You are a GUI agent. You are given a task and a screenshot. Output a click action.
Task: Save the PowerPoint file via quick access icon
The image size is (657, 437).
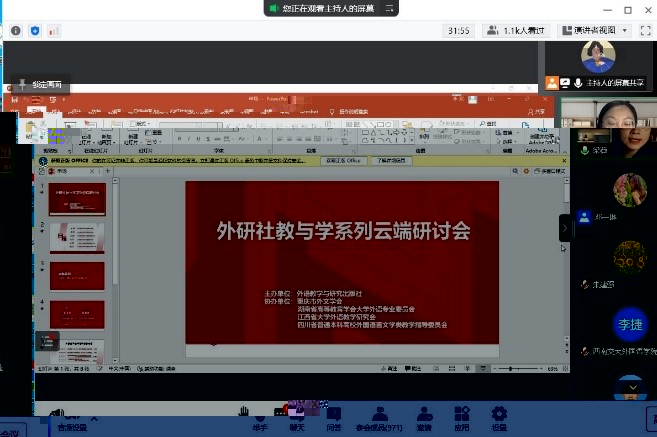tap(15, 100)
